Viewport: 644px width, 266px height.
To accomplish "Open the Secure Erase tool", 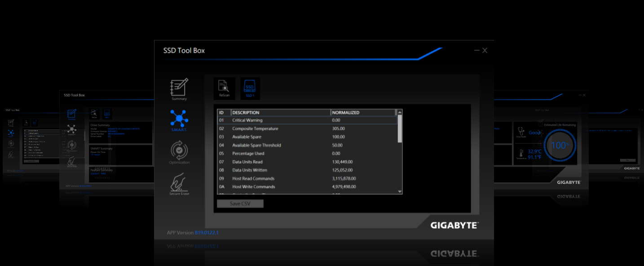I will pos(179,184).
